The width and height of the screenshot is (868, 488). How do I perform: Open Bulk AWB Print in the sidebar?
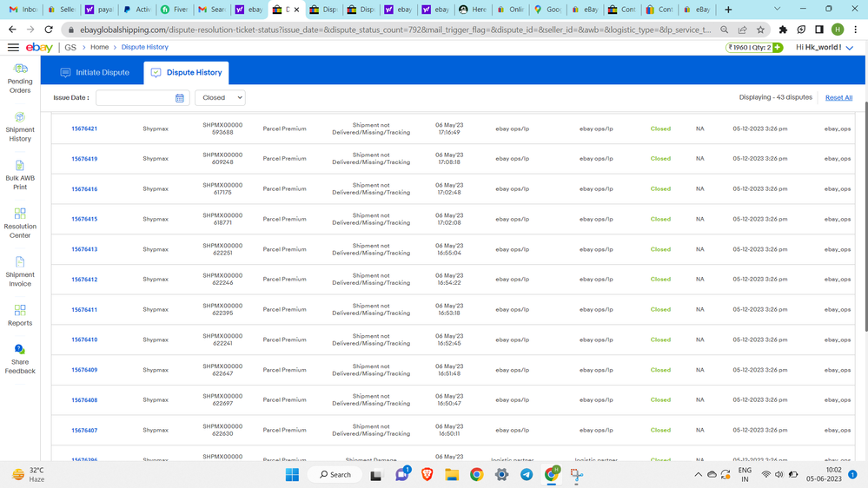(20, 175)
